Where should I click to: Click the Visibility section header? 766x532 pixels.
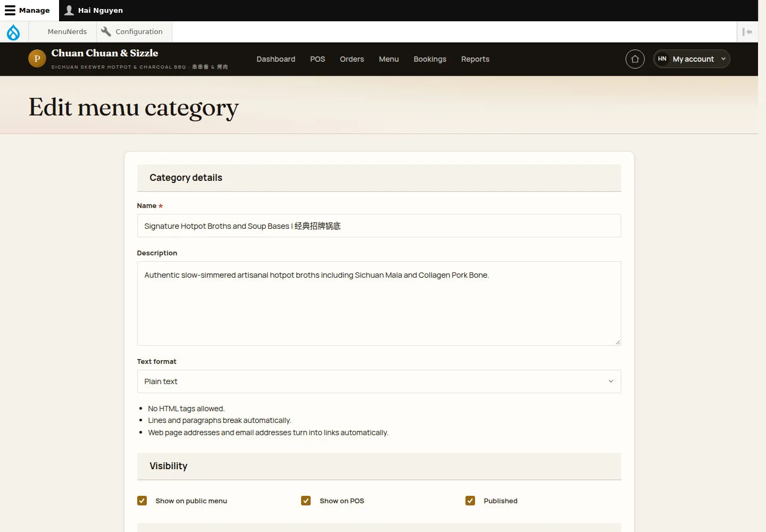click(x=379, y=466)
